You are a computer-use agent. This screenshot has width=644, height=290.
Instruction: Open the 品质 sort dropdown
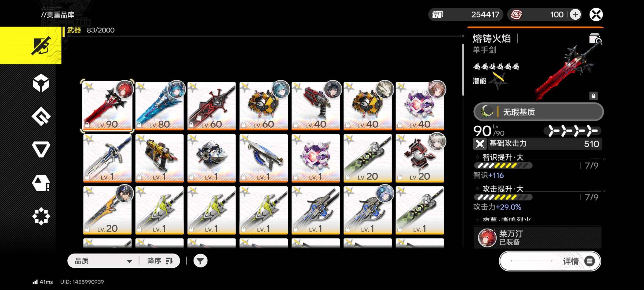103,261
